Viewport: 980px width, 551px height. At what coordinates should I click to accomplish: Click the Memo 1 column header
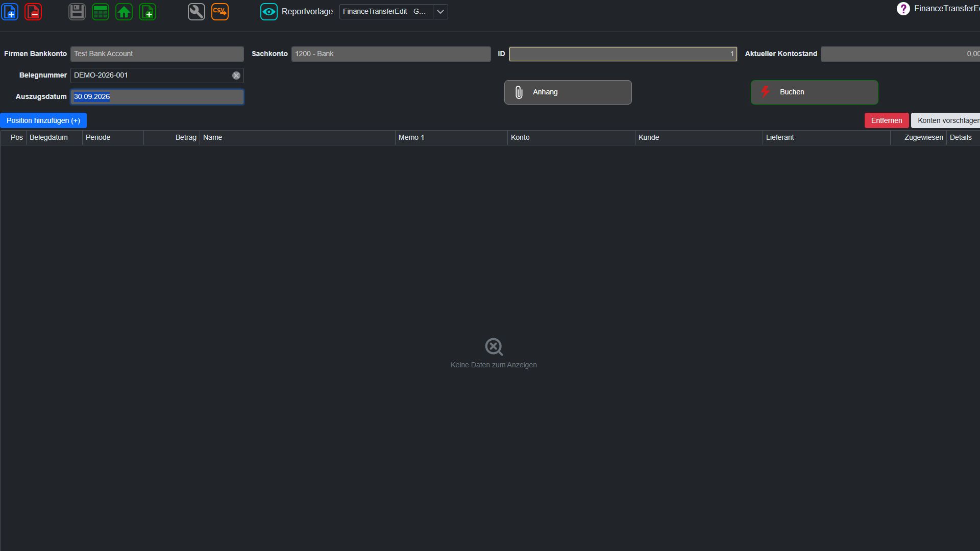point(452,137)
